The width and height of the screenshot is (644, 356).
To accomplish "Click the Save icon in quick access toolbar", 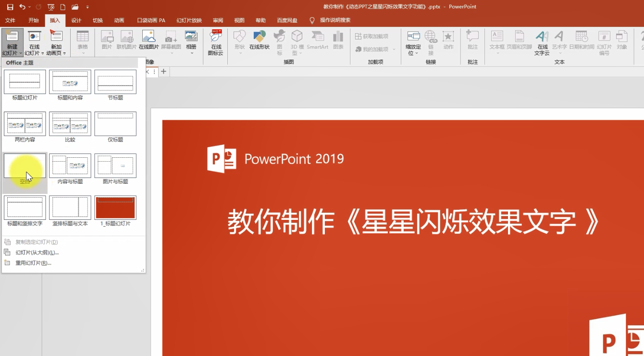I will (x=10, y=7).
